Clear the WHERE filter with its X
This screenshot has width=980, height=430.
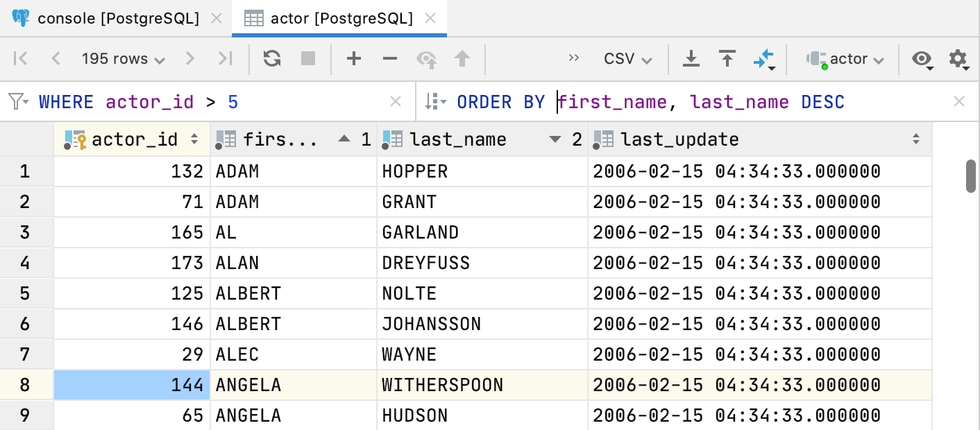pos(396,101)
